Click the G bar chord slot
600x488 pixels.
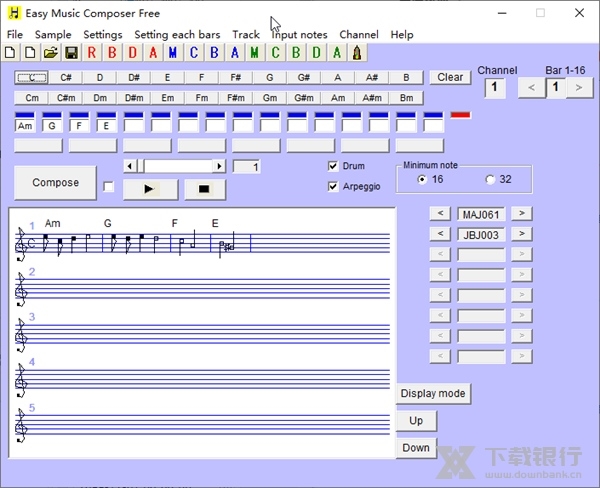[52, 126]
